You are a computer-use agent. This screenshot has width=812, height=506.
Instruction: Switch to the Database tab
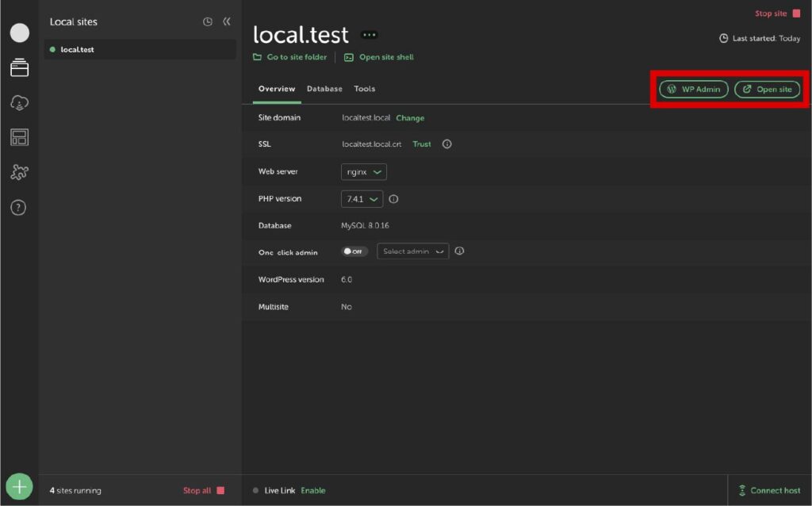point(324,89)
